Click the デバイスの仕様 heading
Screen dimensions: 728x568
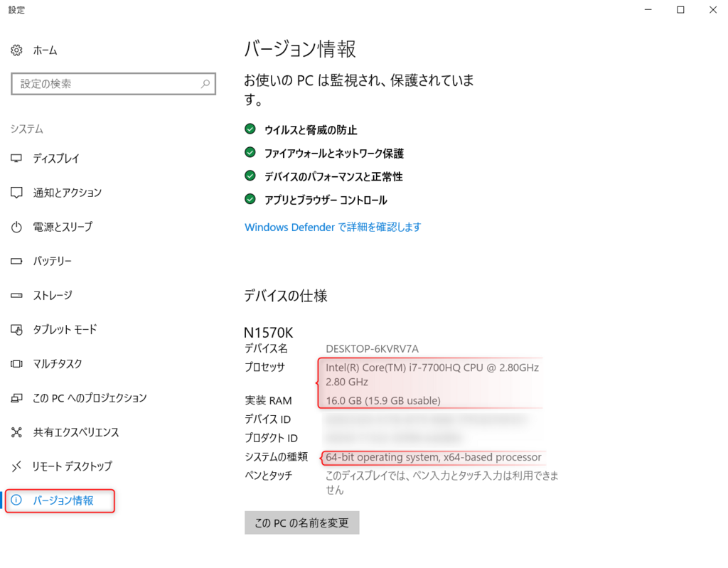286,296
